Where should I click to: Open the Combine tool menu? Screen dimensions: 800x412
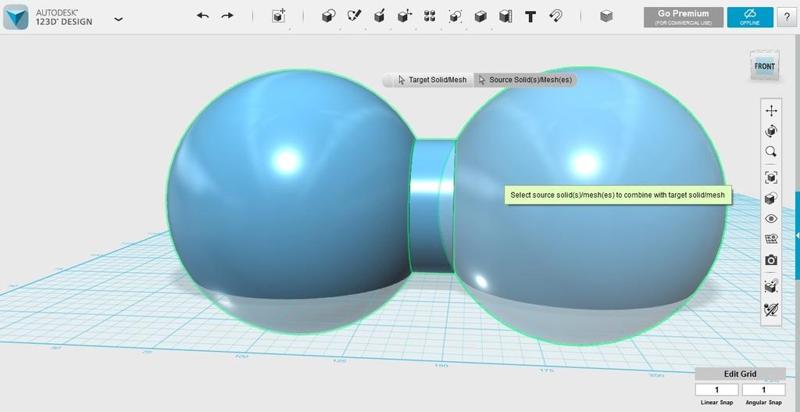480,16
